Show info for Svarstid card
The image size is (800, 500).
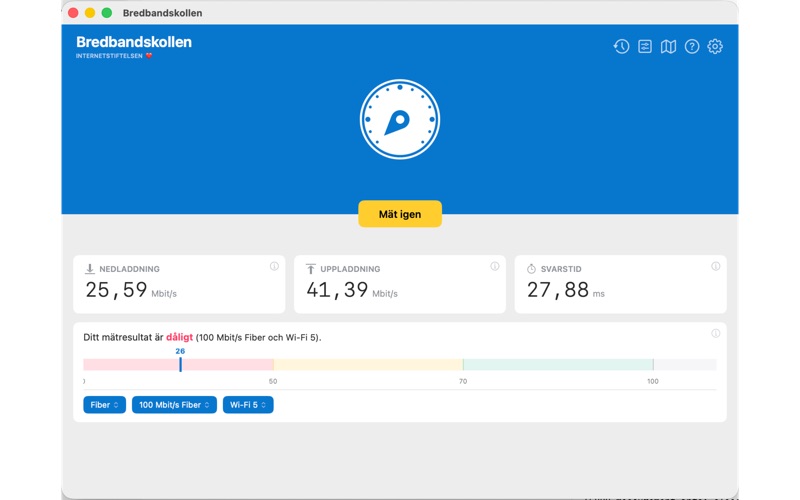tap(715, 266)
